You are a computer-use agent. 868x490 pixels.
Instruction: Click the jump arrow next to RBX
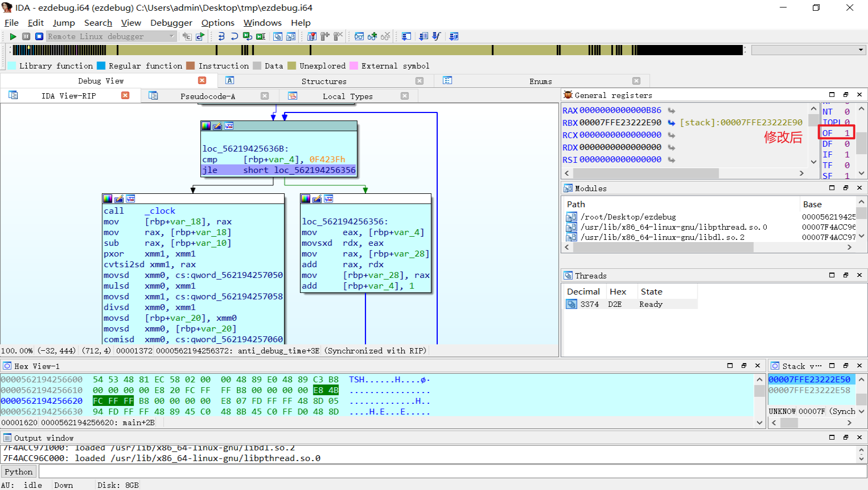tap(671, 123)
